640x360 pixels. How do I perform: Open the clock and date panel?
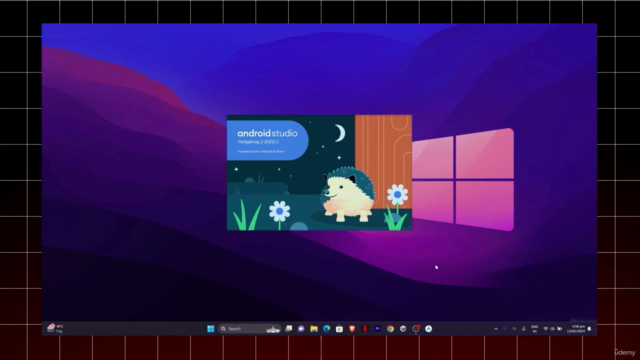576,329
